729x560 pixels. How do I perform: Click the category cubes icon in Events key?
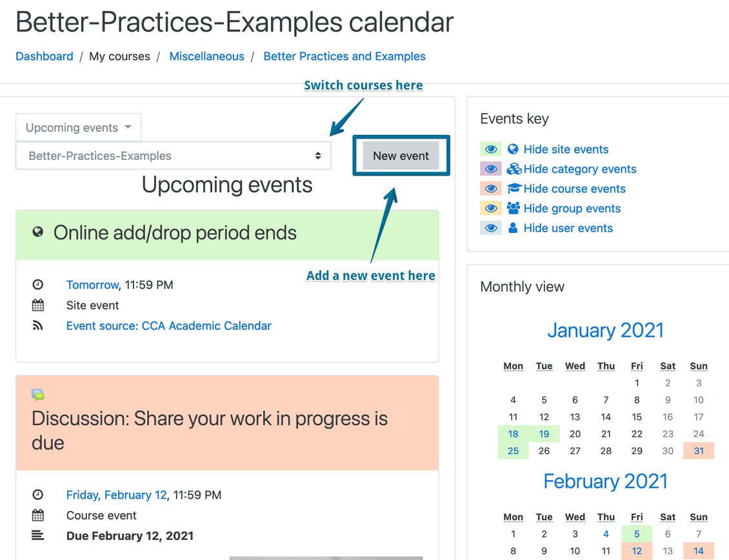tap(514, 168)
